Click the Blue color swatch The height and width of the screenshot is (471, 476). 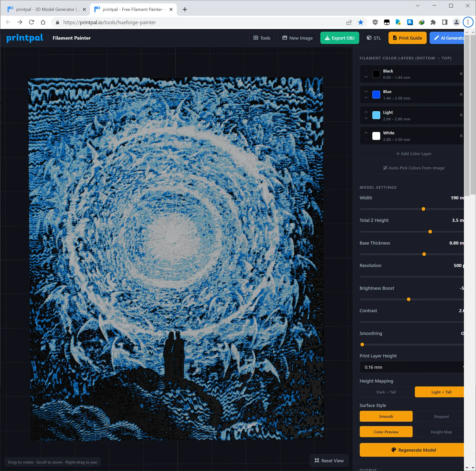point(376,95)
